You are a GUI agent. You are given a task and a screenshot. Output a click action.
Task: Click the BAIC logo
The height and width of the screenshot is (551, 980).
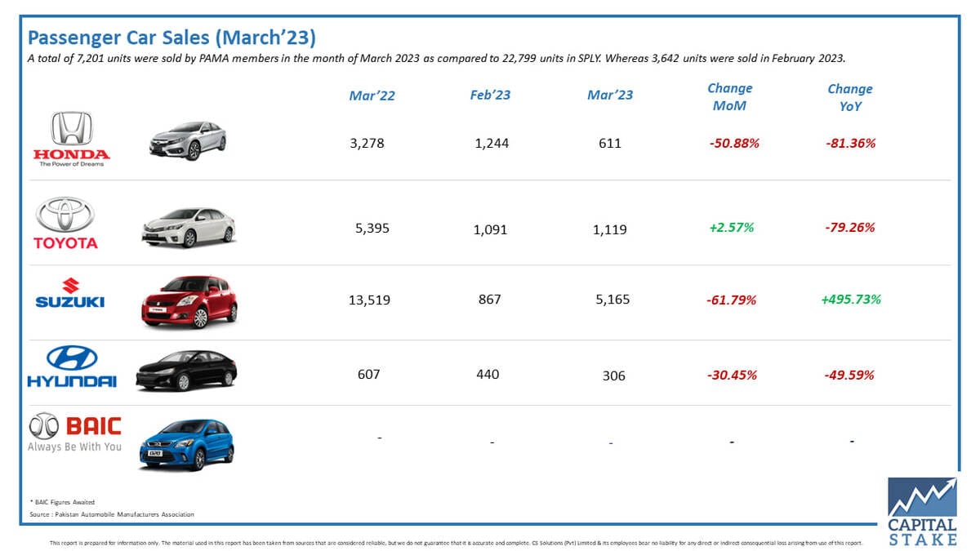click(74, 433)
